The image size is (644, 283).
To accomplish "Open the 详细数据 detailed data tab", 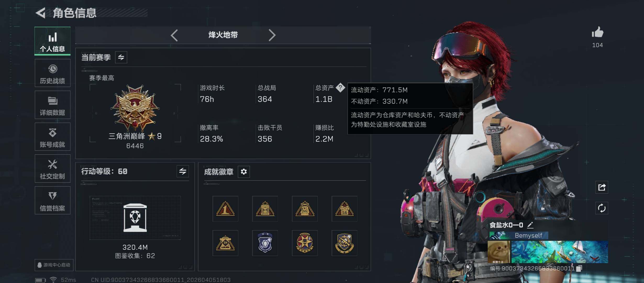I will click(x=52, y=105).
